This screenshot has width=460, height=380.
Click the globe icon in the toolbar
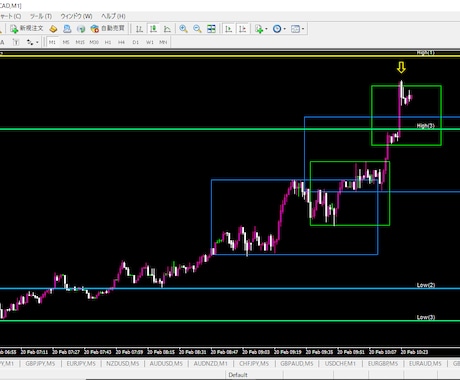[x=81, y=29]
